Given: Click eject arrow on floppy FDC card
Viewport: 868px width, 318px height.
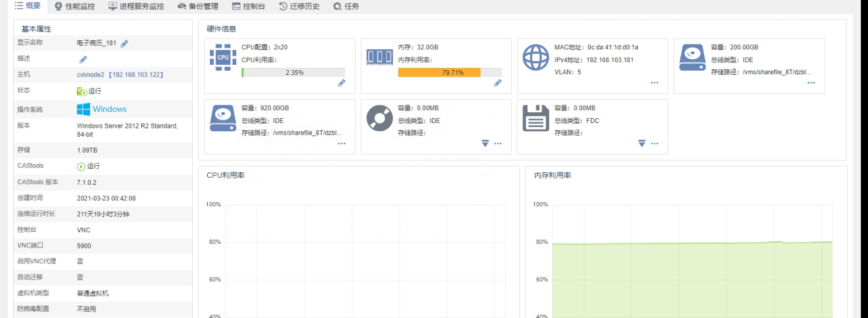Looking at the screenshot, I should 642,143.
